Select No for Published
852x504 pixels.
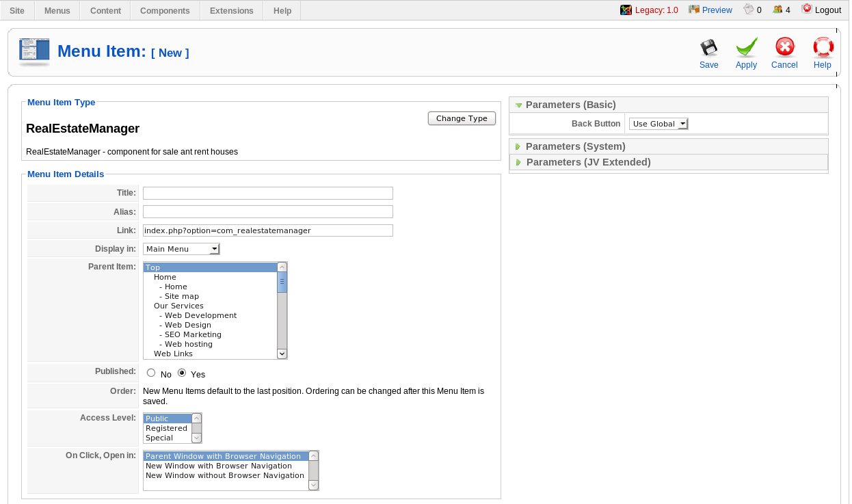[x=151, y=373]
